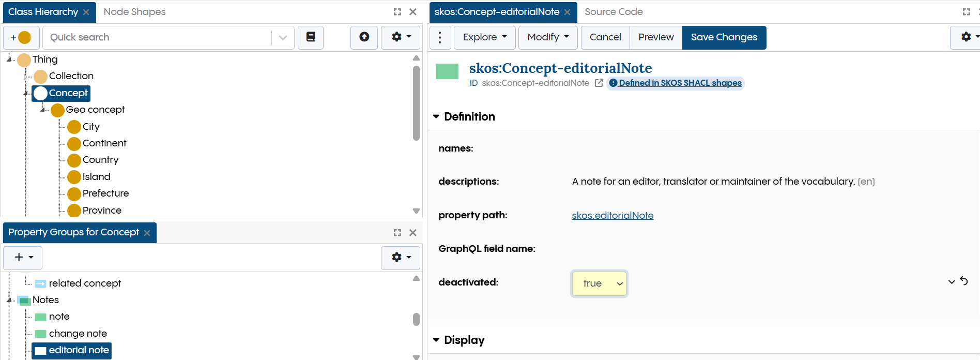The image size is (980, 360).
Task: Collapse the Definition section
Action: point(436,117)
